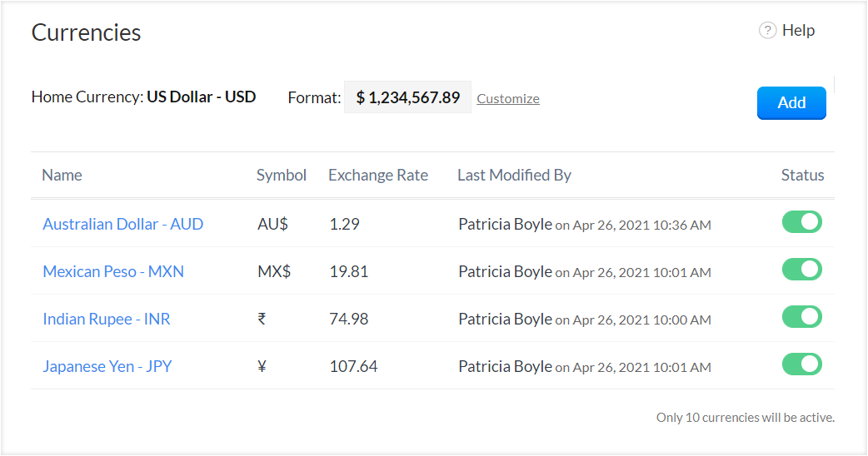Switch off the Japanese Yen toggle
The width and height of the screenshot is (868, 456).
(x=801, y=364)
